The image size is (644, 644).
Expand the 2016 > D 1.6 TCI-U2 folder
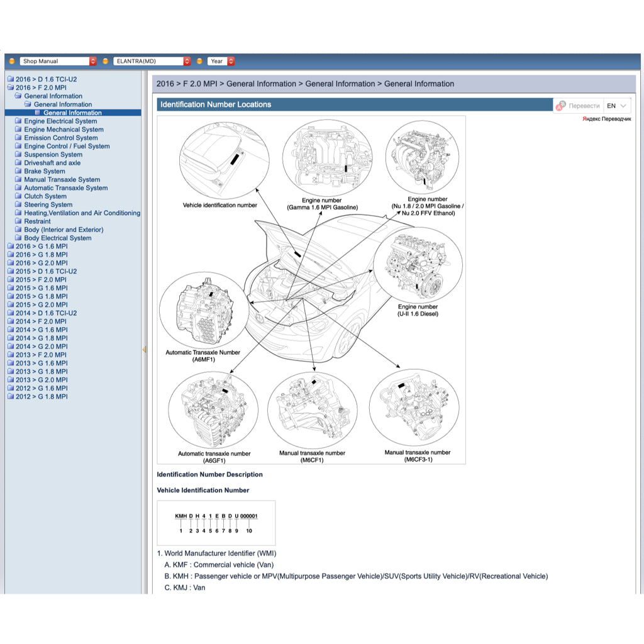coord(10,79)
